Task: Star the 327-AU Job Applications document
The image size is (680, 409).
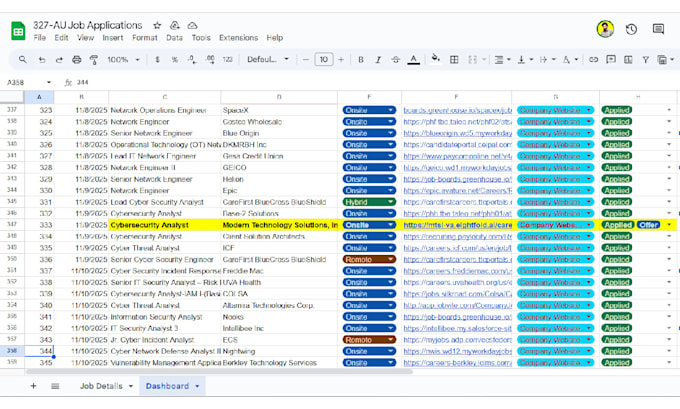Action: [x=157, y=26]
